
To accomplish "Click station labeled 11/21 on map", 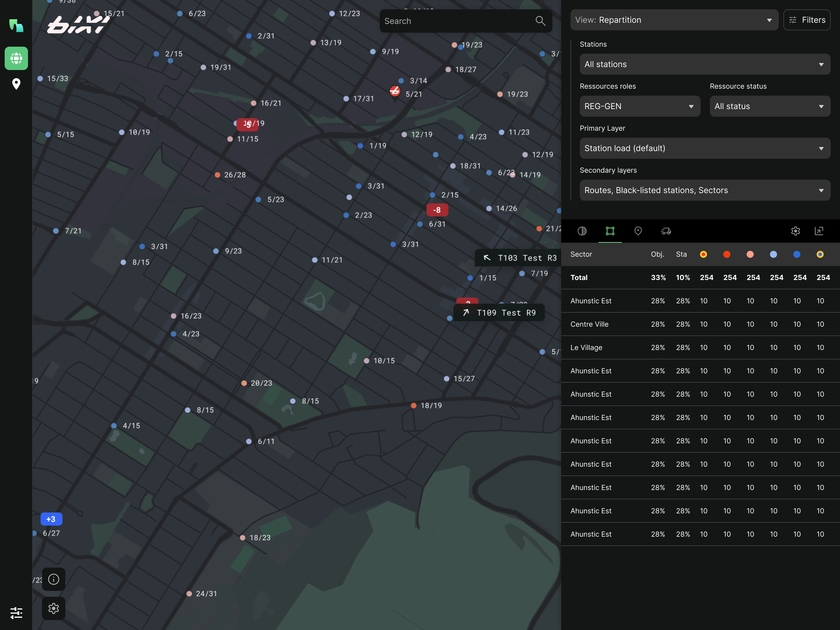I will click(315, 260).
